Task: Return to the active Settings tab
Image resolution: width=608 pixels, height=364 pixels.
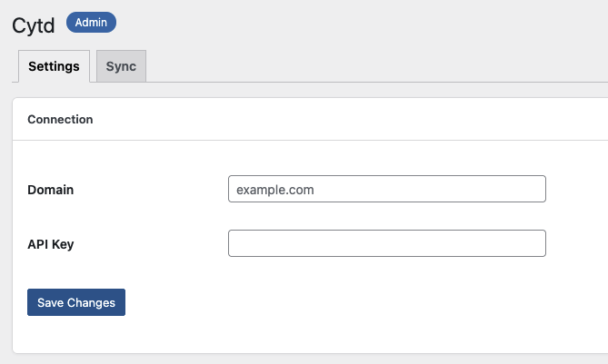Action: (x=54, y=66)
